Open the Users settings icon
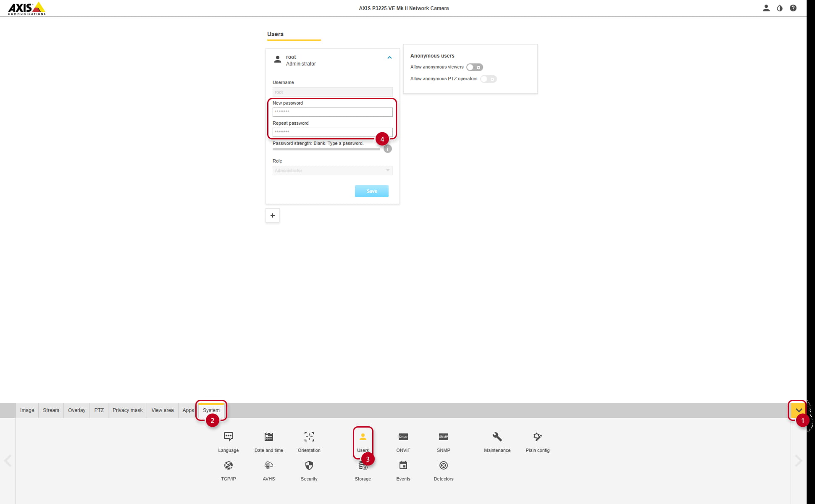This screenshot has height=504, width=815. point(363,437)
